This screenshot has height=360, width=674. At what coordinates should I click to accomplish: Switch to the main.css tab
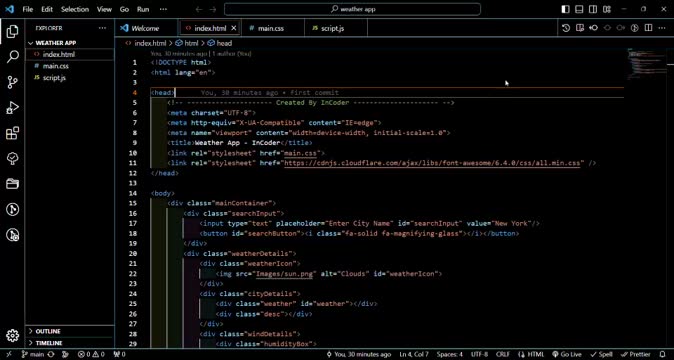click(x=272, y=28)
